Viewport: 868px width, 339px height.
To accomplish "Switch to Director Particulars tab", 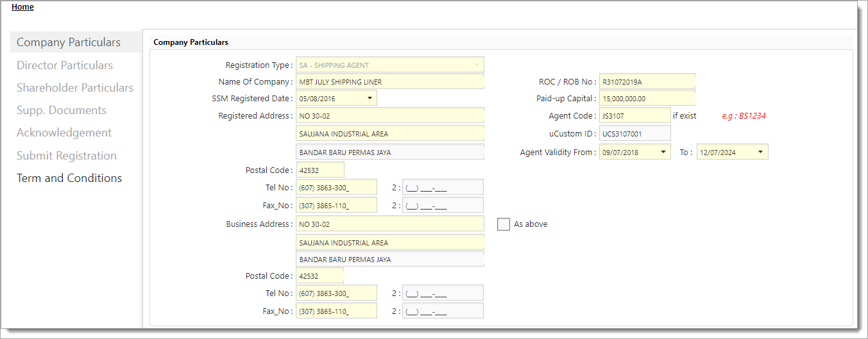I will [x=65, y=65].
